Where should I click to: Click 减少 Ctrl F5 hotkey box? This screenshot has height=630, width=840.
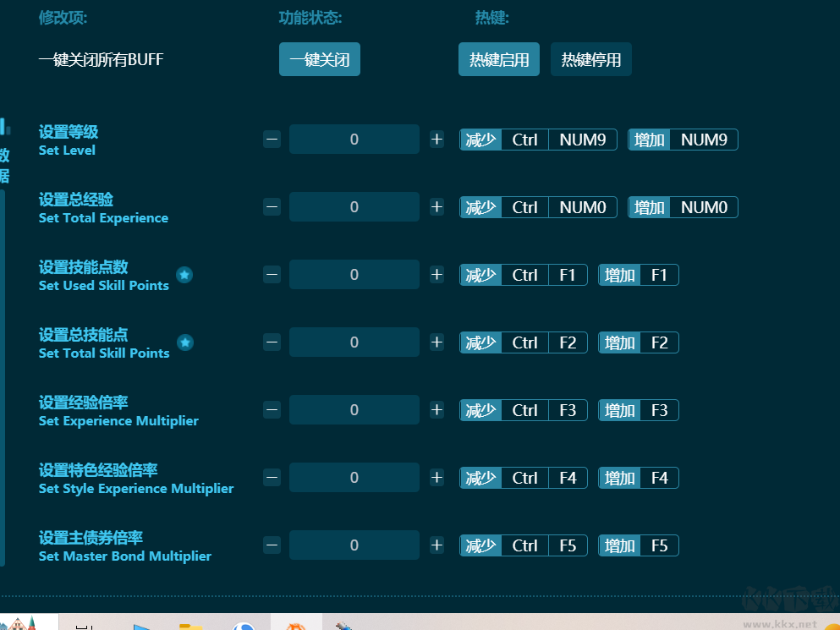pos(524,545)
